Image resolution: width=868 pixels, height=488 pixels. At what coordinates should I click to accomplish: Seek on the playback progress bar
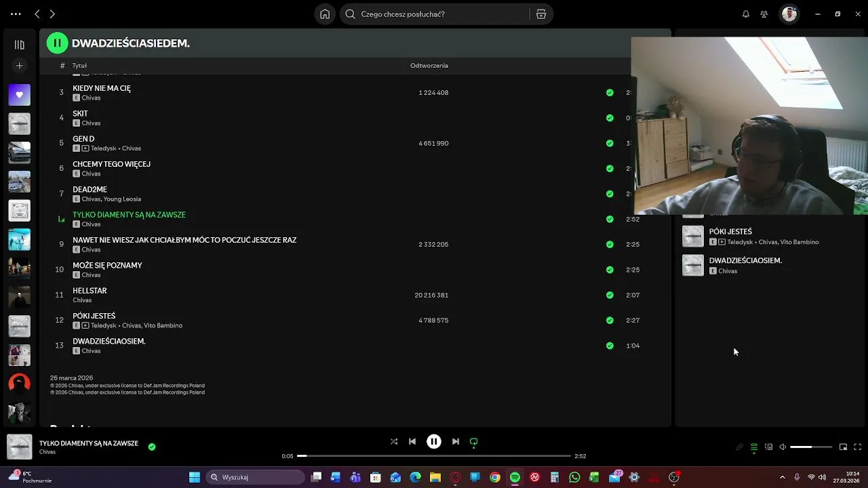[x=434, y=456]
